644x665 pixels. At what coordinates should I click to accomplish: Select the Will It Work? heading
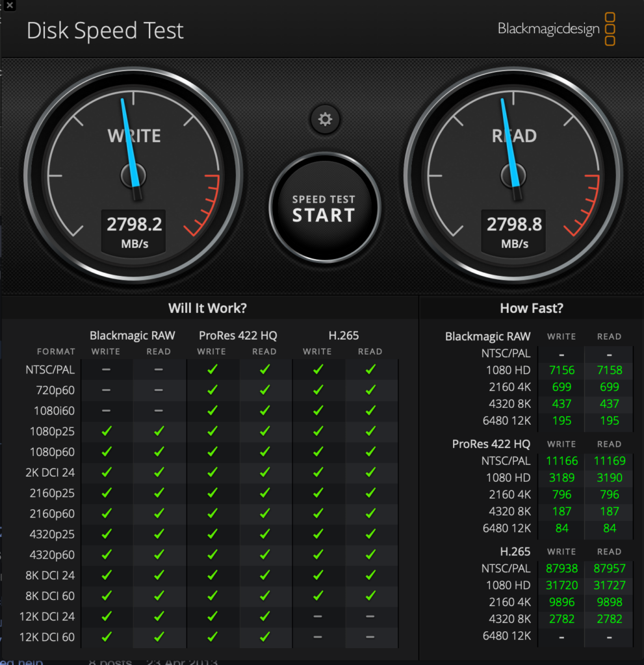[207, 308]
